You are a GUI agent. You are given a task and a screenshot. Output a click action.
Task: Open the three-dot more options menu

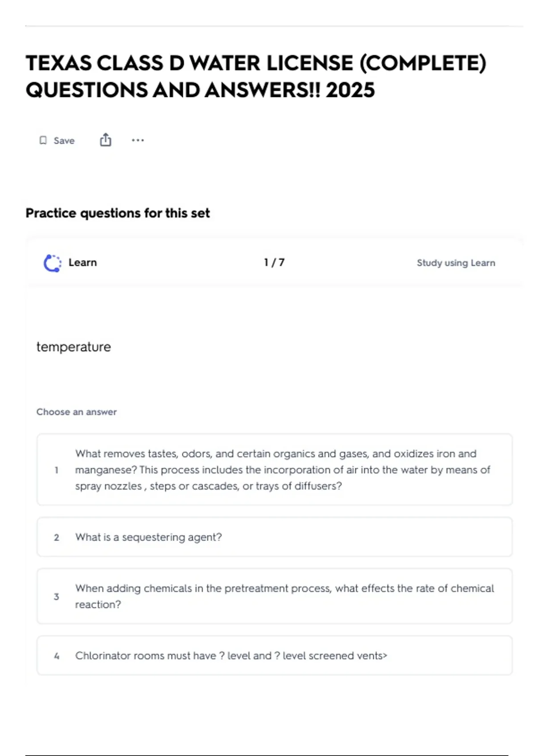(x=138, y=141)
